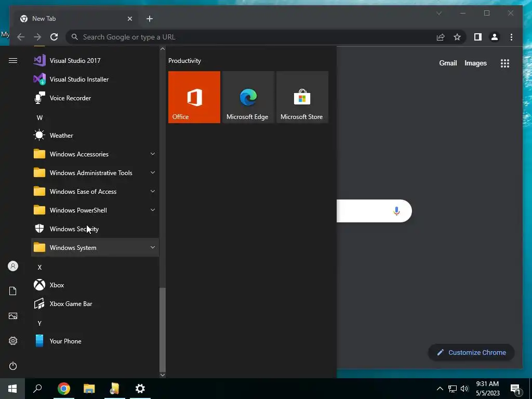Open the yellow pinned taskbar app
532x399 pixels.
coord(115,389)
